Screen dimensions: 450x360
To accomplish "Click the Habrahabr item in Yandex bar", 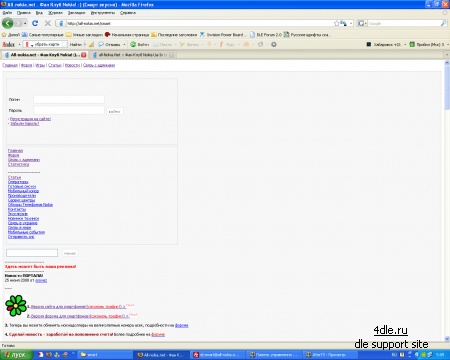I will [384, 44].
